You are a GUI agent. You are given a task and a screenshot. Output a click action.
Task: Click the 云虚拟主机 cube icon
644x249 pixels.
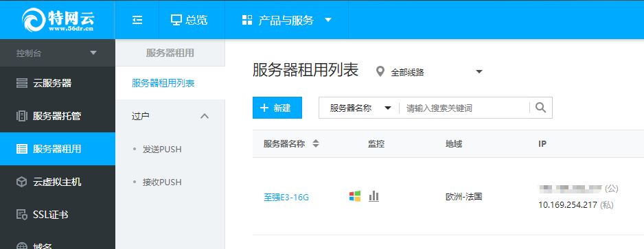point(22,182)
